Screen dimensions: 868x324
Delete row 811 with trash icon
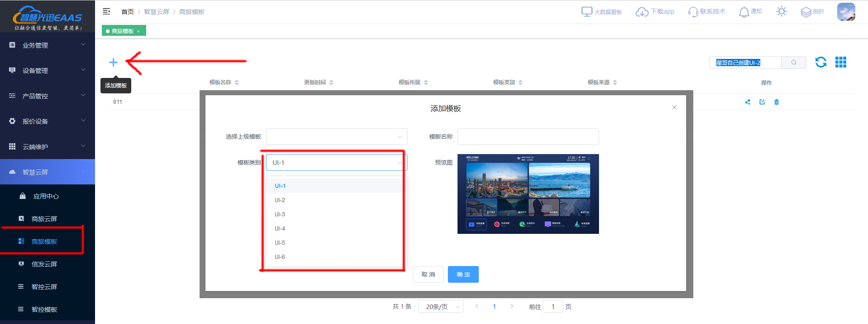tap(777, 102)
